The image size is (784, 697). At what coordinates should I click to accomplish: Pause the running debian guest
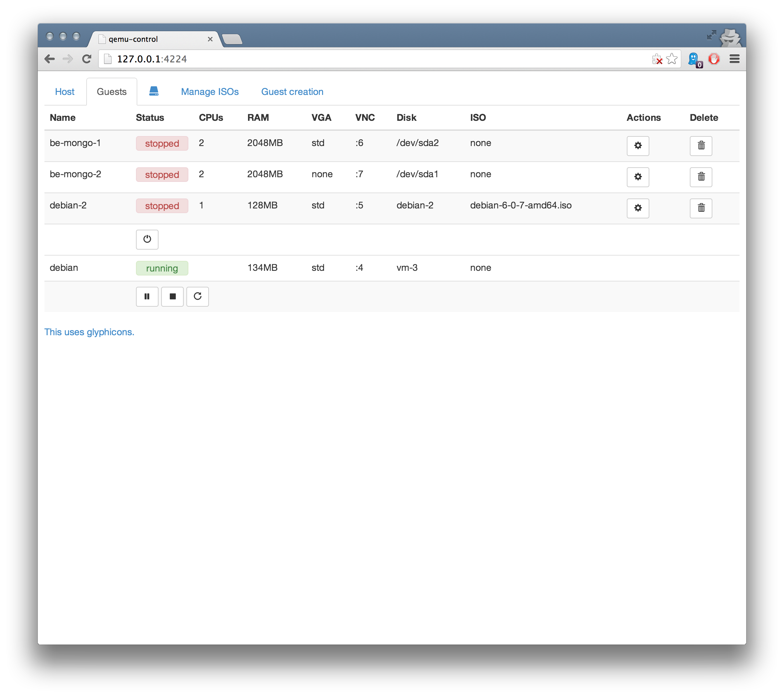coord(147,297)
